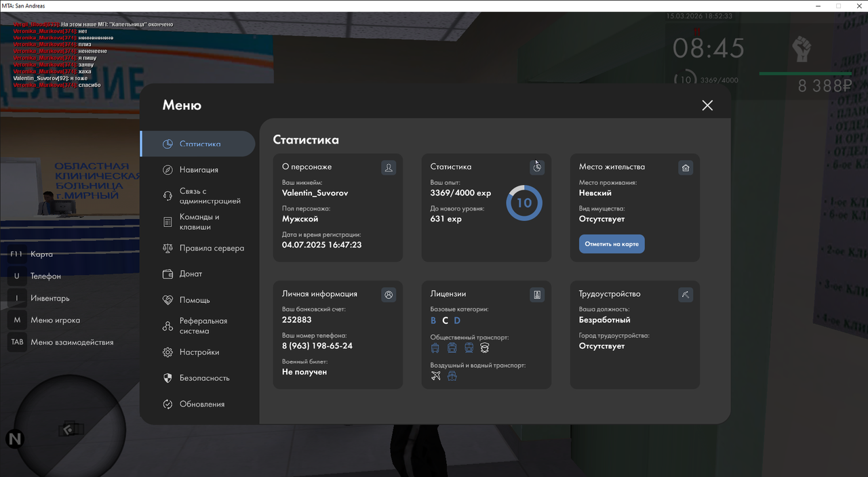Click the gear icon beside Настройки
Image resolution: width=868 pixels, height=477 pixels.
[x=167, y=352]
